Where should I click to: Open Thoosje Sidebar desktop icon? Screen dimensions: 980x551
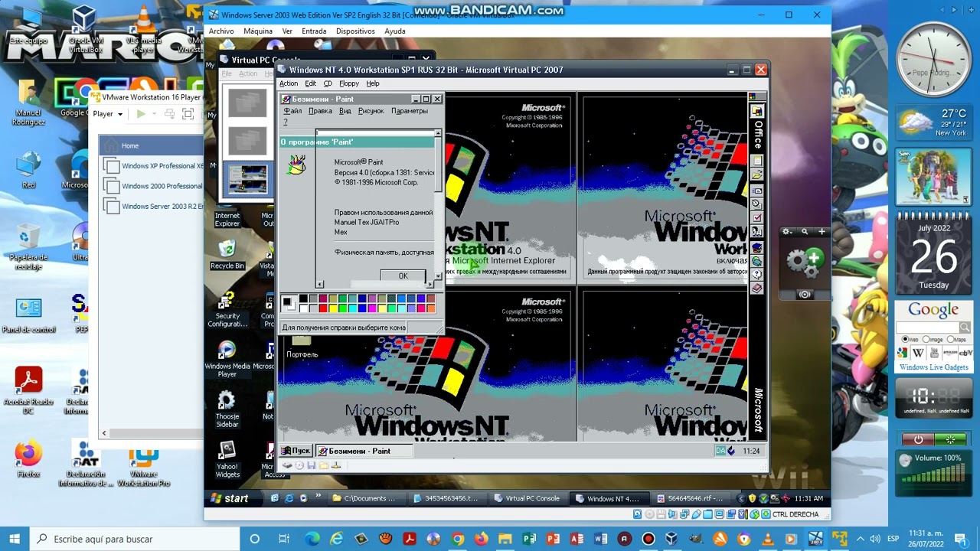(227, 409)
